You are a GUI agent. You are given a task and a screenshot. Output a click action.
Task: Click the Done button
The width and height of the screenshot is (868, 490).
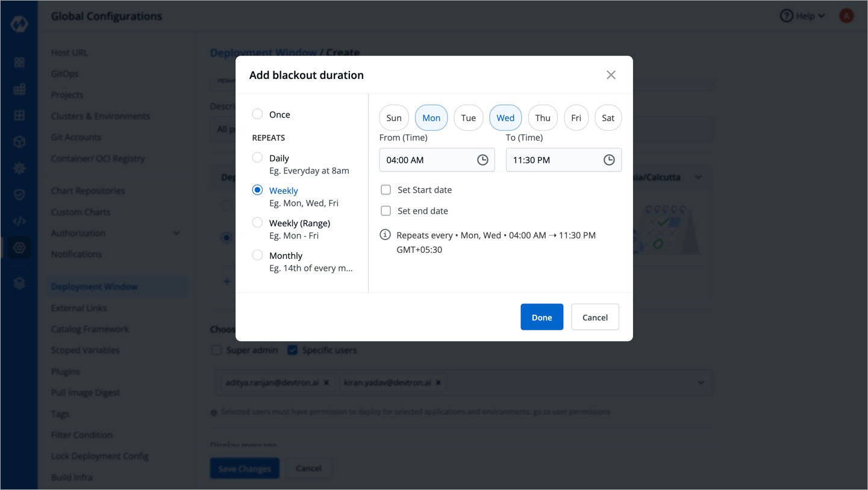tap(542, 317)
